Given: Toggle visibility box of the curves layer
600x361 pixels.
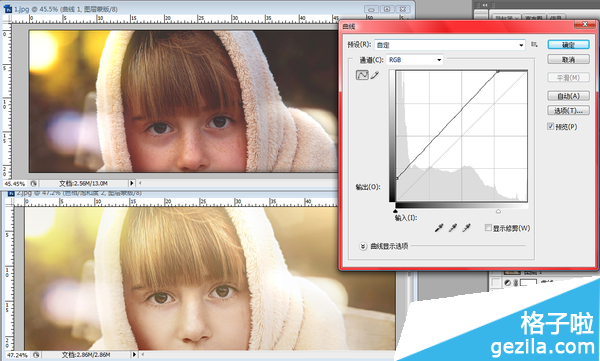Looking at the screenshot, I should pos(496,283).
